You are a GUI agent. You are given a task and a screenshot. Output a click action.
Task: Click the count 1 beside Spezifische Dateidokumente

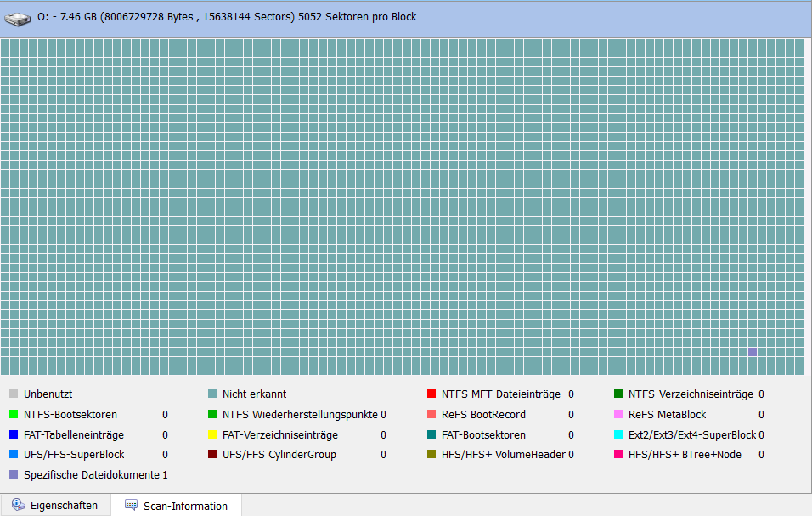click(165, 474)
